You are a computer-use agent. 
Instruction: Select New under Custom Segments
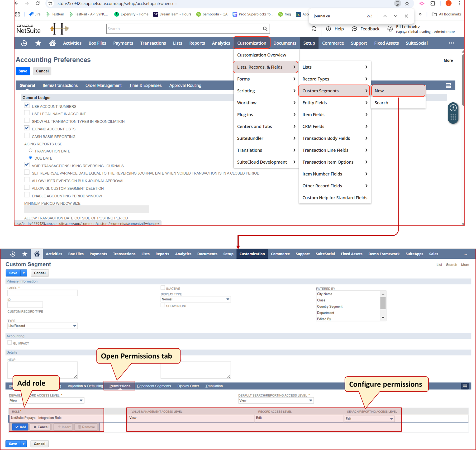pyautogui.click(x=398, y=91)
